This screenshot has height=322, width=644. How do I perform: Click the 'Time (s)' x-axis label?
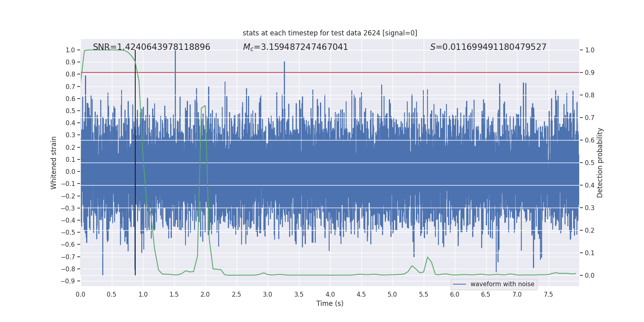[x=330, y=303]
